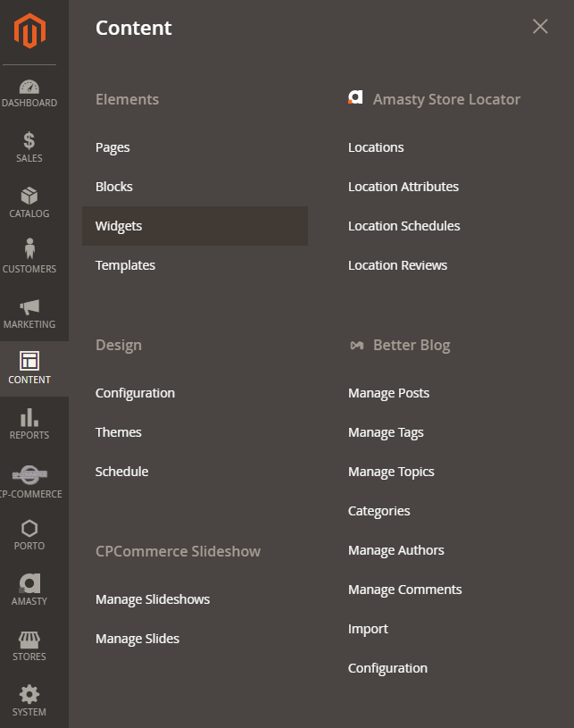The width and height of the screenshot is (574, 728).
Task: Open Templates under Elements
Action: coord(125,265)
